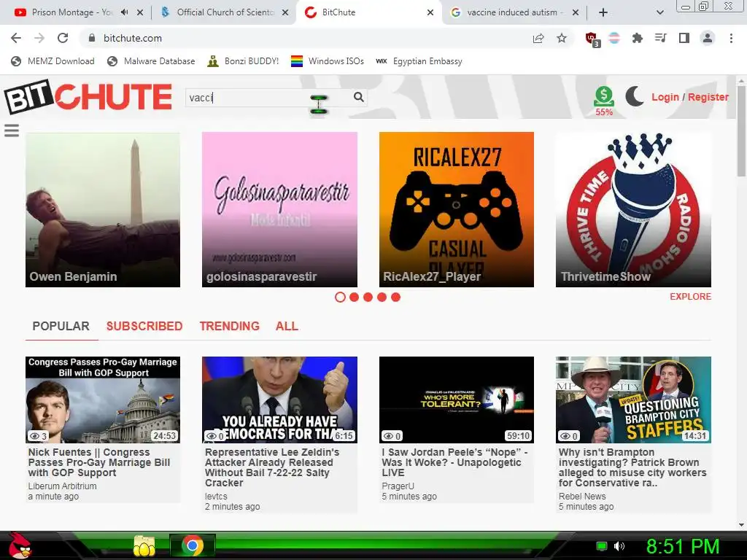Switch to Official Church of Scientology tab

[224, 12]
